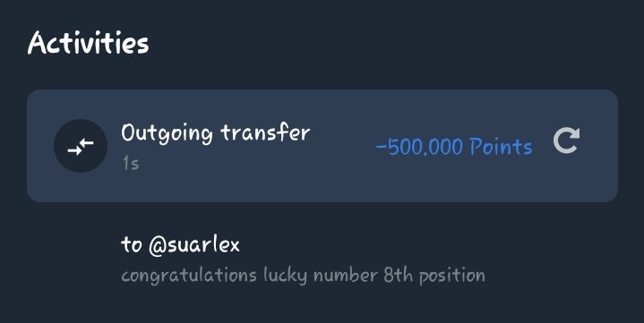
Task: Click the dark circle behind swap arrows
Action: pyautogui.click(x=81, y=146)
